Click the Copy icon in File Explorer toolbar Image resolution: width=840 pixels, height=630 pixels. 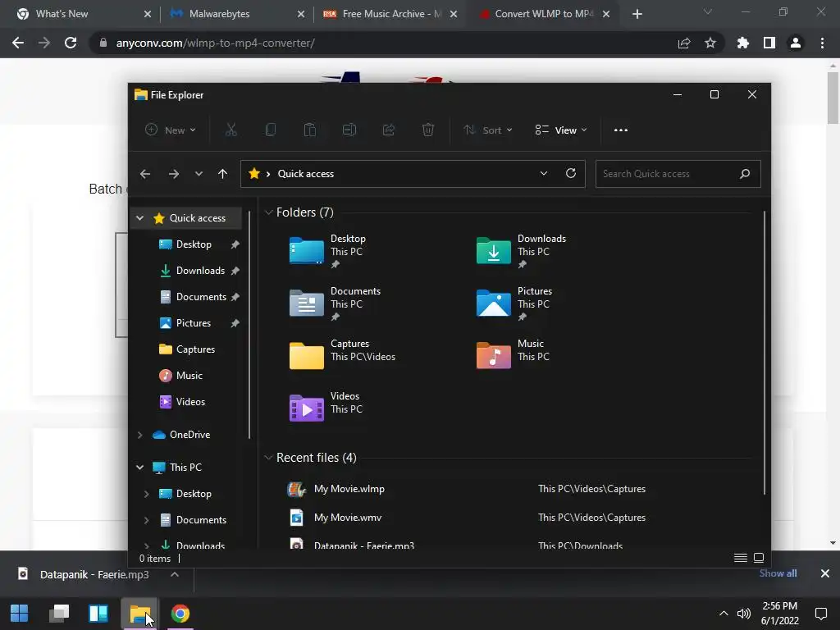click(x=271, y=130)
